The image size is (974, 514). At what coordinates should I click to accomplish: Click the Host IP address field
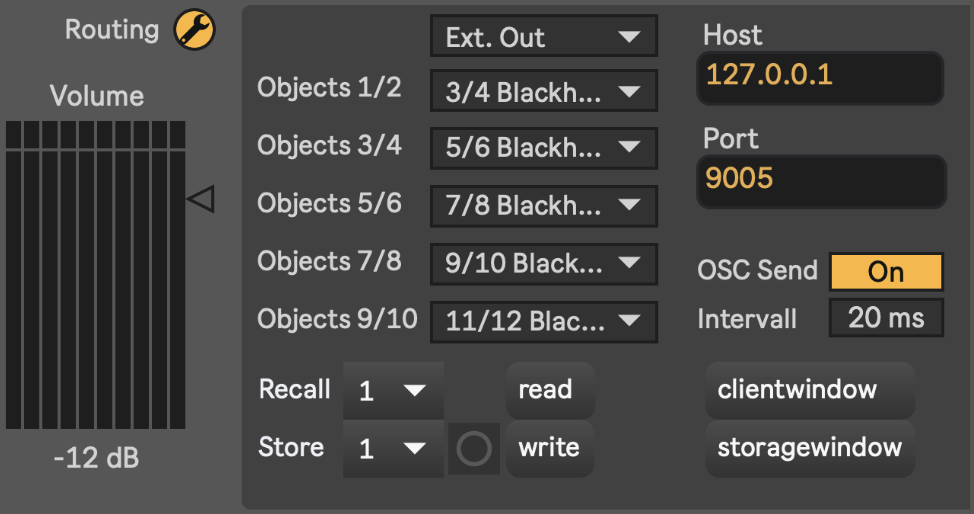[819, 77]
